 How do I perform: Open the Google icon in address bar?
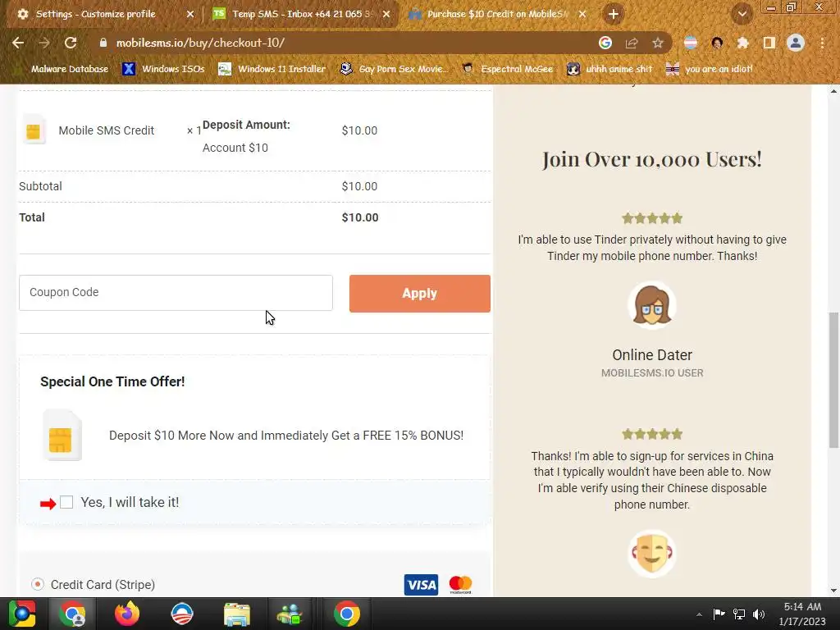tap(605, 43)
